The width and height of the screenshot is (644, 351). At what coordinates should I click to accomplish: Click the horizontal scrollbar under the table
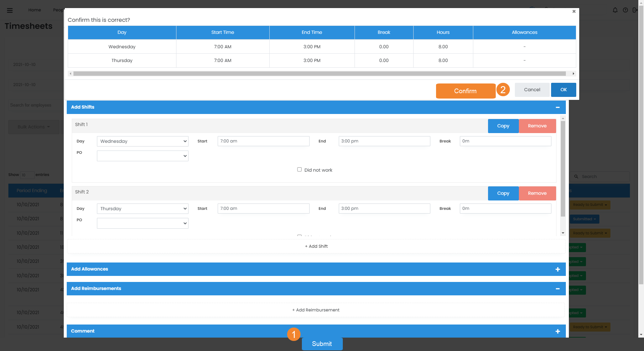(319, 73)
